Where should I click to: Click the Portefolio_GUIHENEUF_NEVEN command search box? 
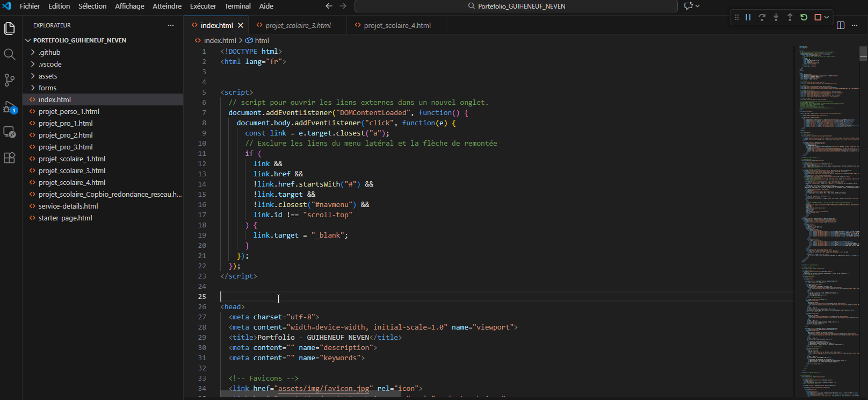point(516,6)
